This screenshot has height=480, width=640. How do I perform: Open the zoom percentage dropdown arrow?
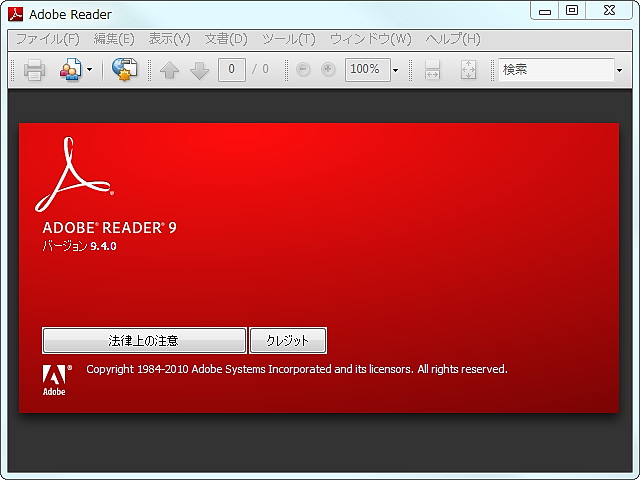pyautogui.click(x=396, y=70)
